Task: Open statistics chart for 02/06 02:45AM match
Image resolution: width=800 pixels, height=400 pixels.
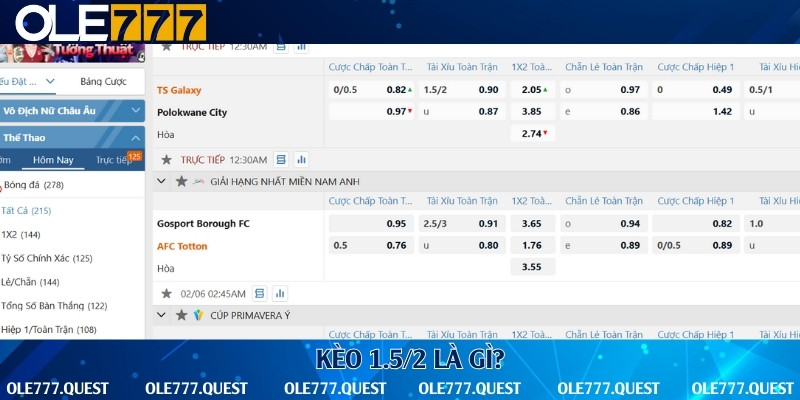Action: [x=280, y=293]
